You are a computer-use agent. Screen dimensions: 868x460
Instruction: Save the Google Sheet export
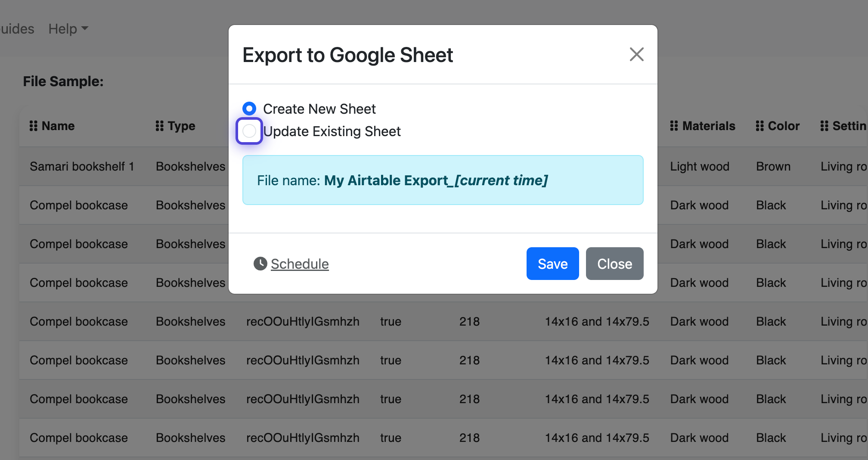tap(552, 264)
